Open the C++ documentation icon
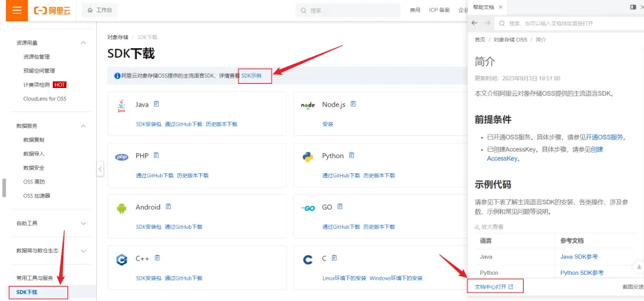The width and height of the screenshot is (644, 301). 157,258
